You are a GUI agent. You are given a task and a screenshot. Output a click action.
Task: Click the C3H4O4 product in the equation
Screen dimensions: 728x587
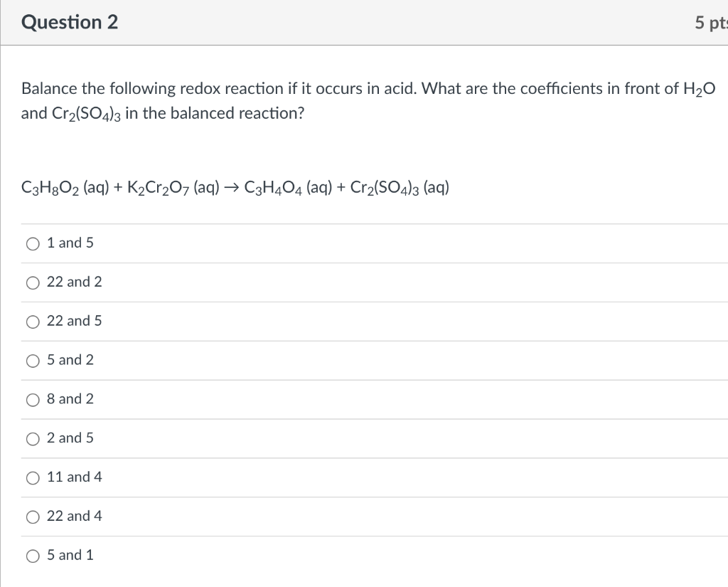point(272,188)
